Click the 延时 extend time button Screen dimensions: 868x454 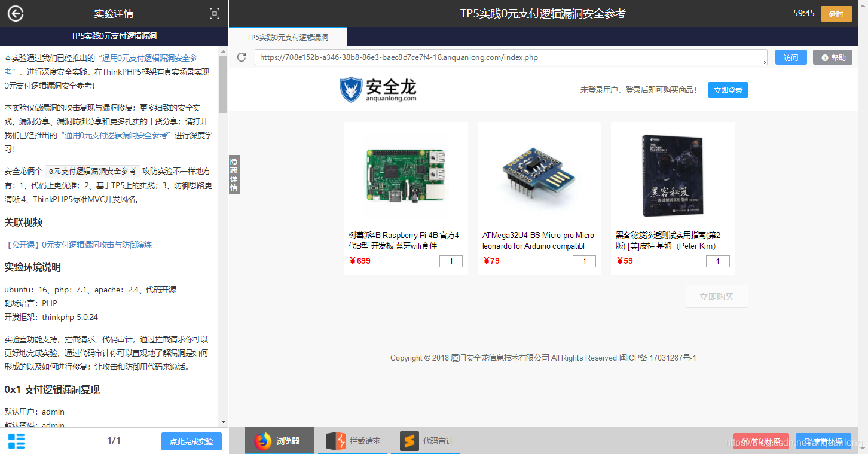point(836,14)
